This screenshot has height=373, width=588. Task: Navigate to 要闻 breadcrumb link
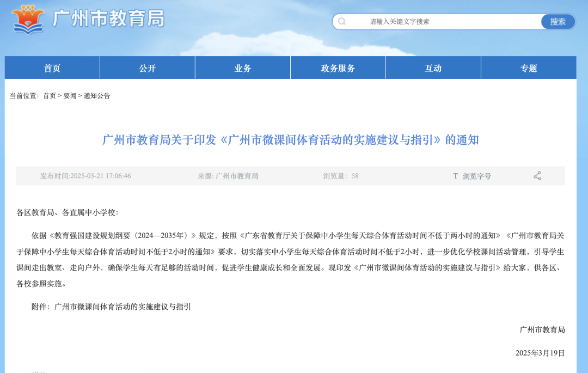click(70, 96)
